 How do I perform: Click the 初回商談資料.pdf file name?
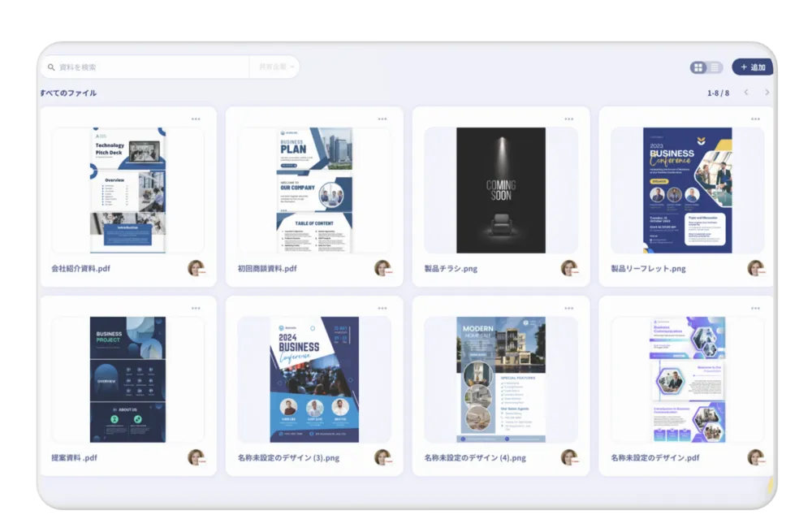coord(267,268)
